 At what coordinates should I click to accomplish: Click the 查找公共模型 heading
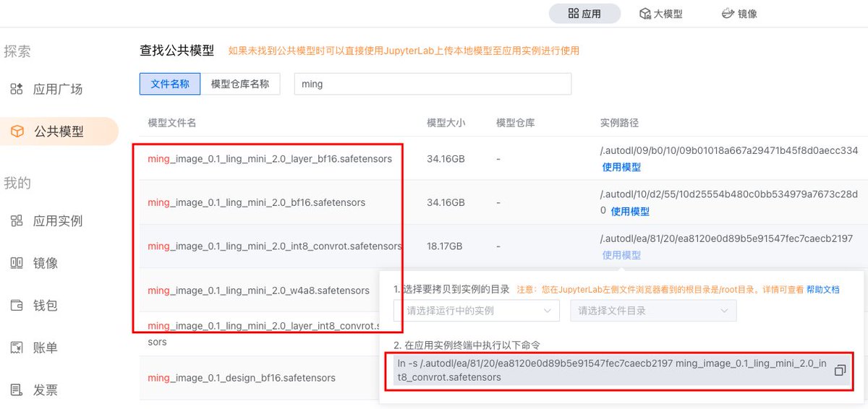176,51
